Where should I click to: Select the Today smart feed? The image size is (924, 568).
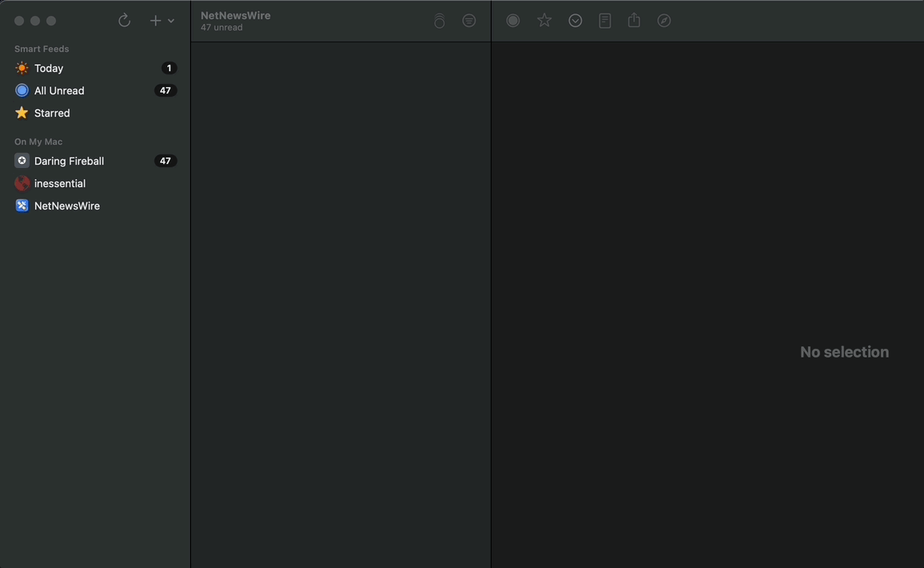95,69
